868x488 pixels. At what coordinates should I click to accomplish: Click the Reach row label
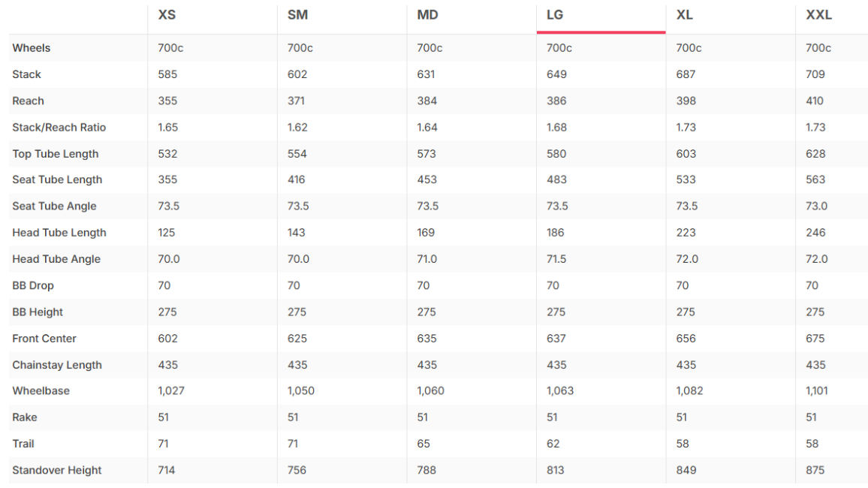28,101
